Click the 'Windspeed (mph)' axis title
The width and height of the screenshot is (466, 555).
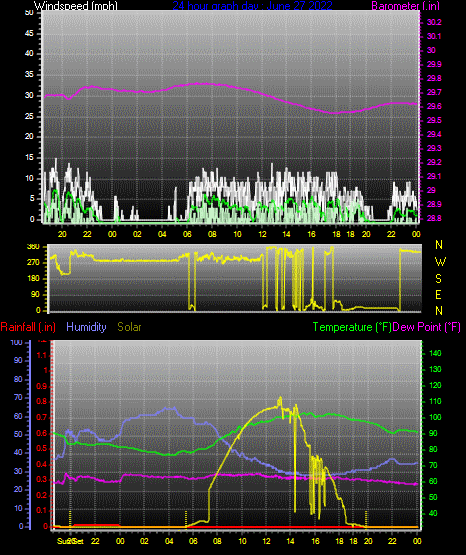click(76, 6)
